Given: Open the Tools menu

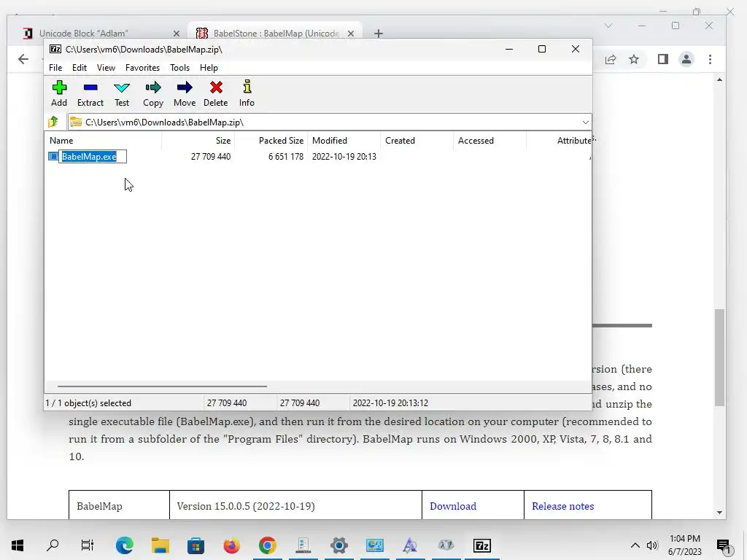Looking at the screenshot, I should [179, 68].
